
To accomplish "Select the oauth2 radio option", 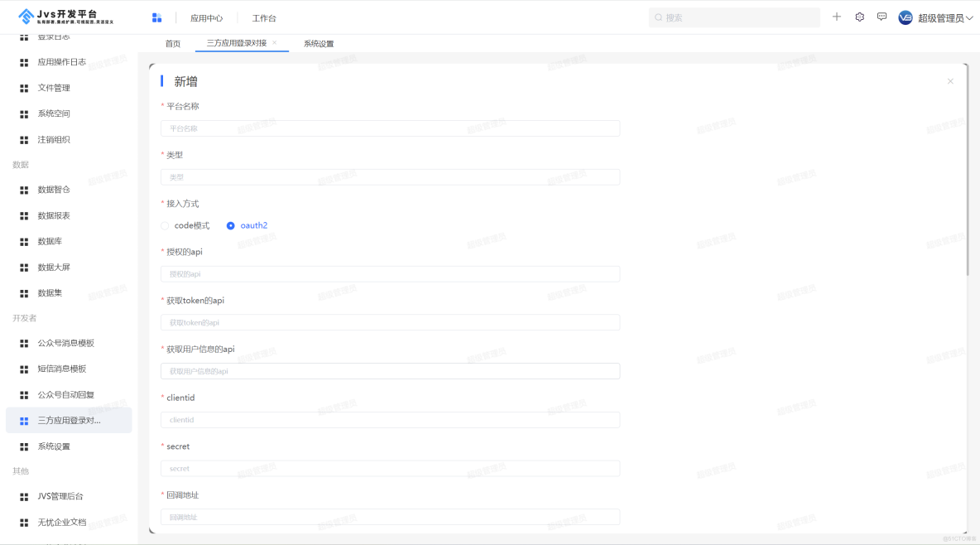I will [231, 225].
